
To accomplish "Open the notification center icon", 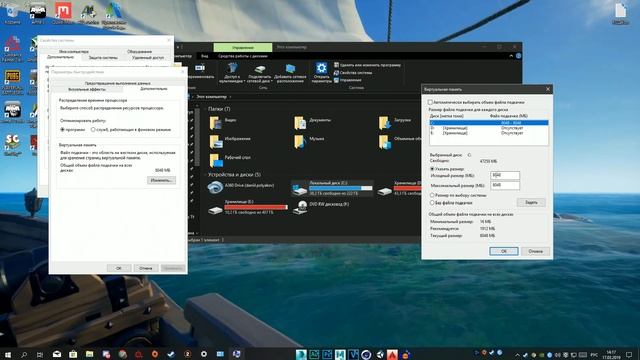I will pyautogui.click(x=629, y=355).
